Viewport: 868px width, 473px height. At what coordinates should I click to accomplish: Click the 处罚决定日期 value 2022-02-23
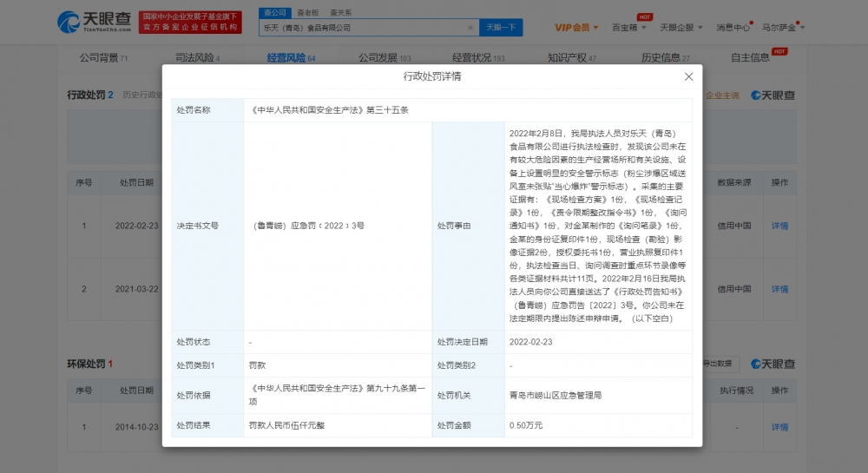(530, 342)
